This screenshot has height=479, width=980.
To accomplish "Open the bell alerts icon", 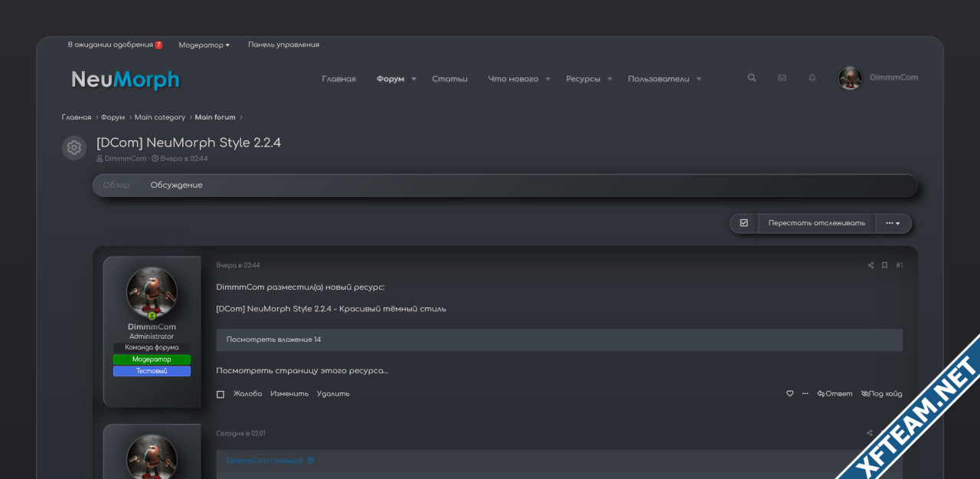I will pyautogui.click(x=812, y=77).
